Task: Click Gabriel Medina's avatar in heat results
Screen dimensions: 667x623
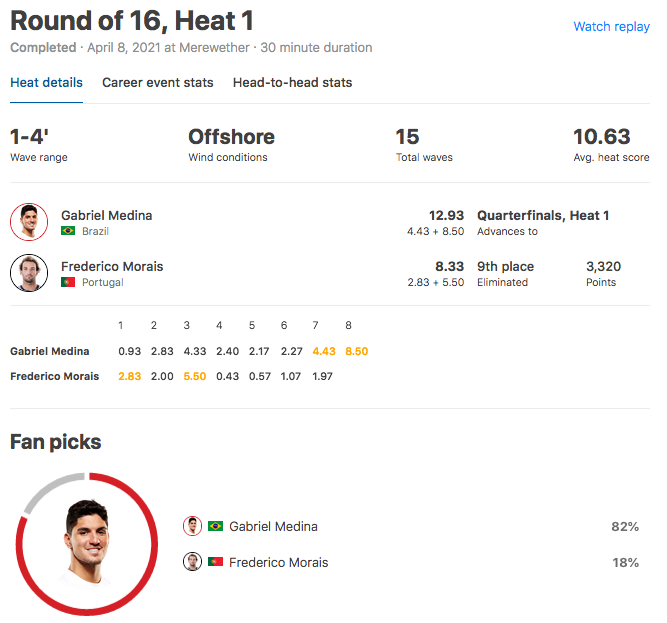Action: pyautogui.click(x=29, y=222)
